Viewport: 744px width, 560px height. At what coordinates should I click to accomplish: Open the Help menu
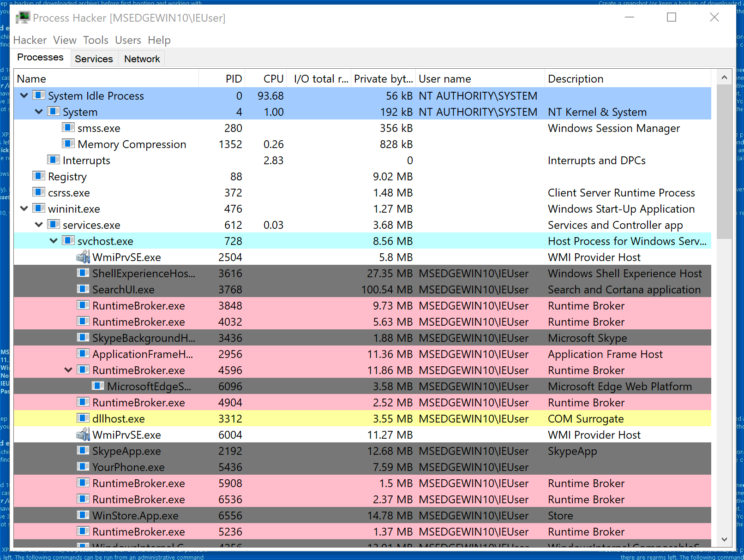tap(159, 40)
